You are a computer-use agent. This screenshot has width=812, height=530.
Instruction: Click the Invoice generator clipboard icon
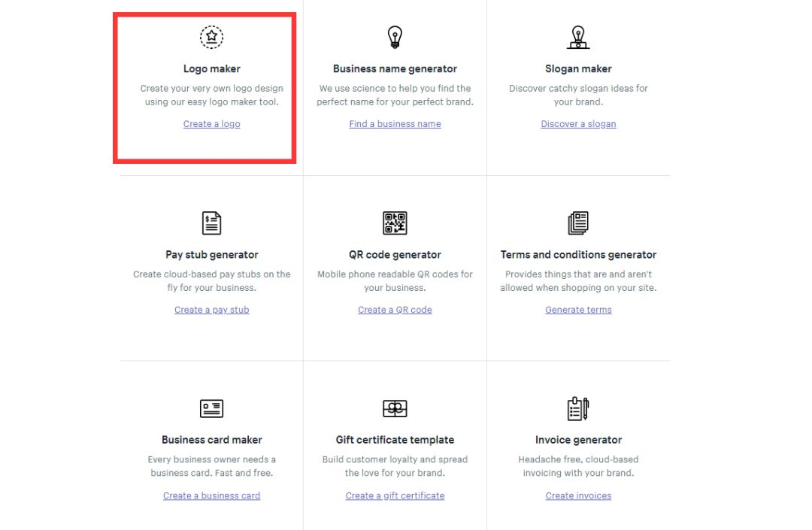point(578,408)
